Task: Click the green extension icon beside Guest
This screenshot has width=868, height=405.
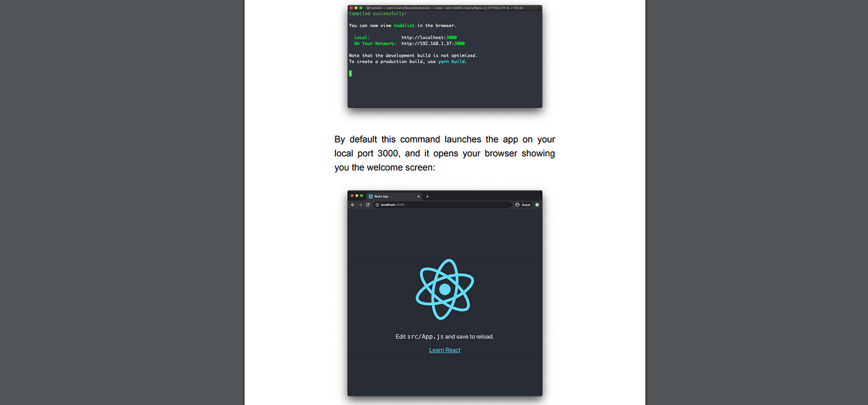Action: 537,205
